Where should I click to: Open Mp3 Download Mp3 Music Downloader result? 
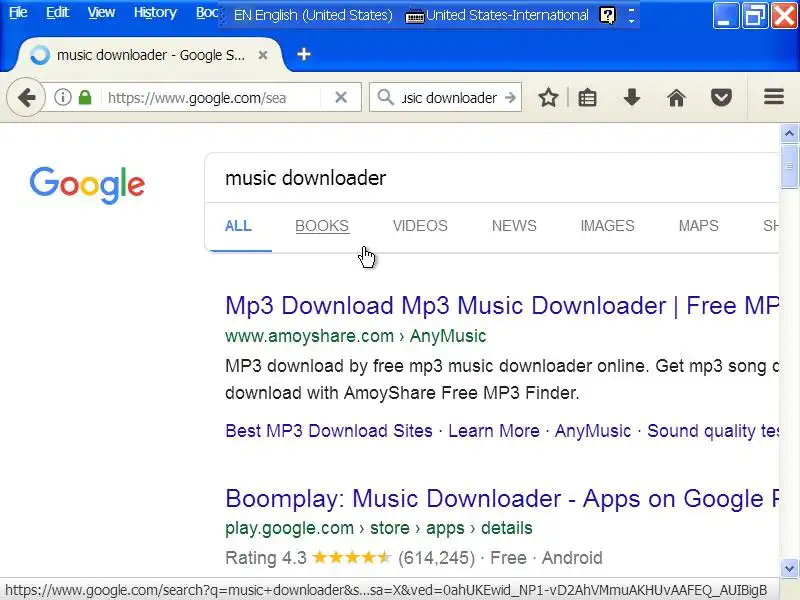502,306
